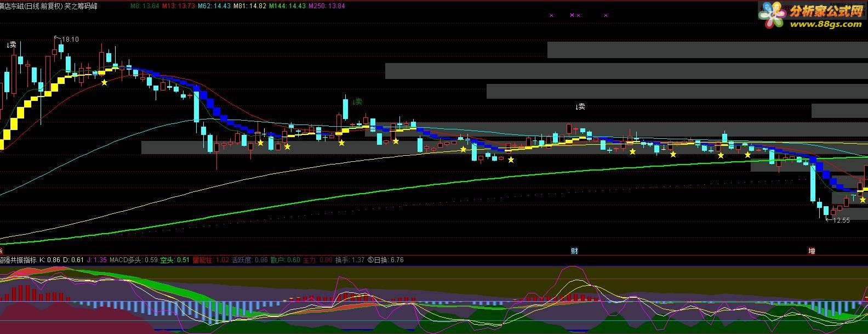Viewport: 868px width, 334px height.
Task: Click the 散户: 0.60 value
Action: click(x=285, y=260)
